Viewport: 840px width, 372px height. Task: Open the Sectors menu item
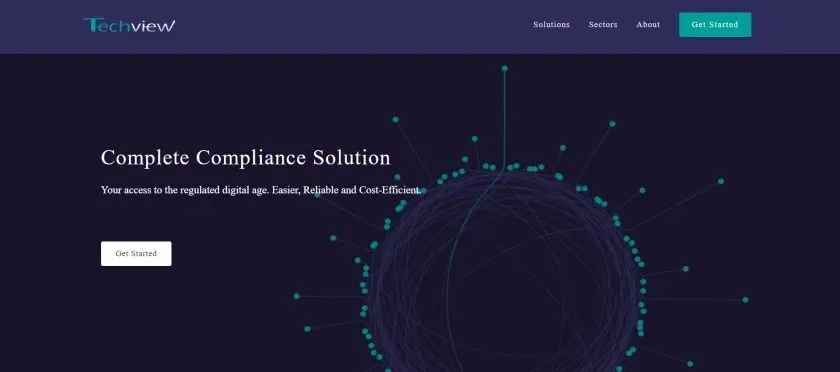point(603,25)
